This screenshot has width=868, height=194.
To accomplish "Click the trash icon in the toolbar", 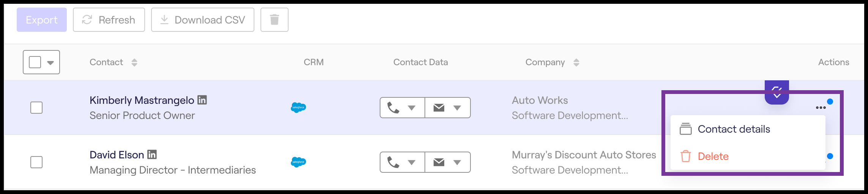I will (x=274, y=20).
